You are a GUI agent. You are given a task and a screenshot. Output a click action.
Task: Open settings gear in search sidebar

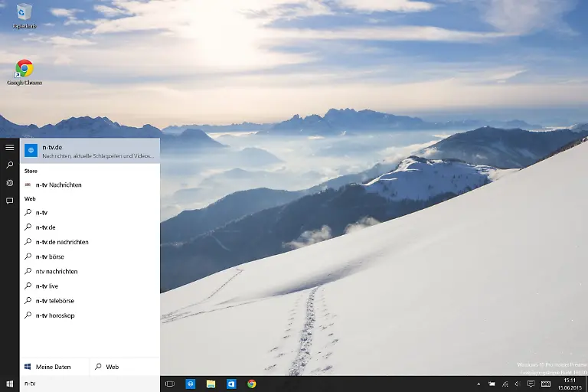pyautogui.click(x=9, y=183)
